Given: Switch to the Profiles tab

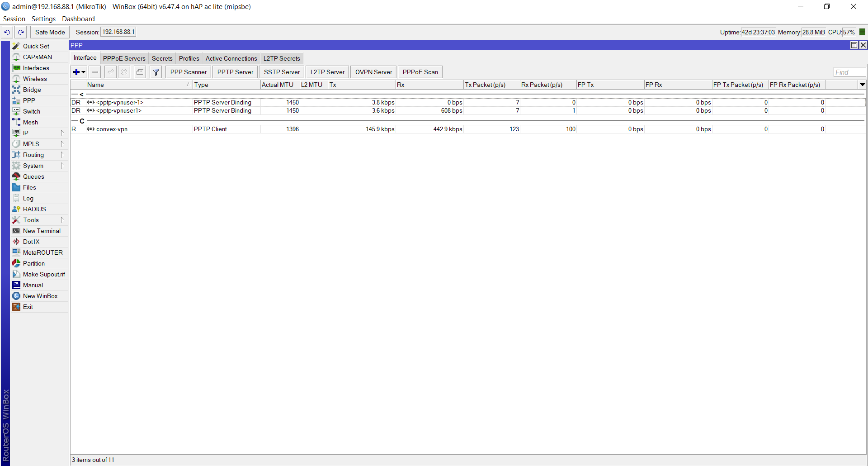Looking at the screenshot, I should point(189,58).
